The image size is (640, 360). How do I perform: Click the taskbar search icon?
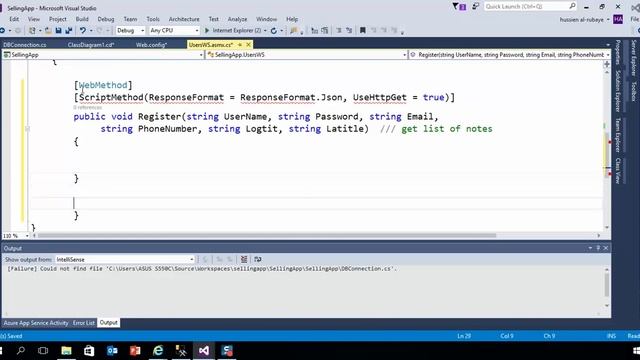[x=20, y=351]
